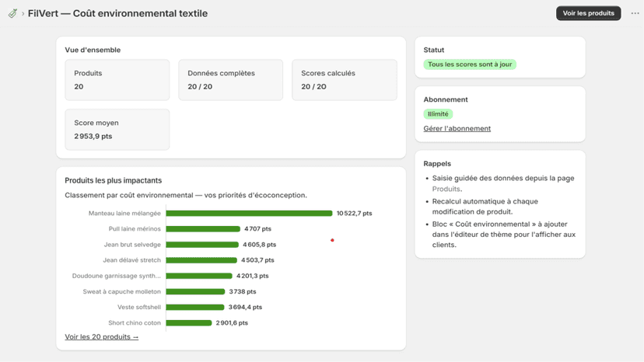Click the Bloc « Coût environnemental » reminder
The height and width of the screenshot is (362, 644).
pos(504,235)
